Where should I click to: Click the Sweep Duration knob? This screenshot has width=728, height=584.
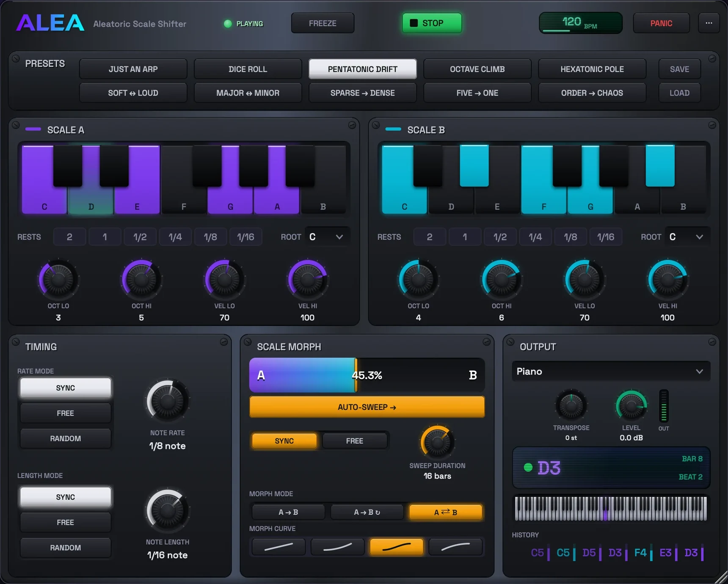(x=437, y=442)
